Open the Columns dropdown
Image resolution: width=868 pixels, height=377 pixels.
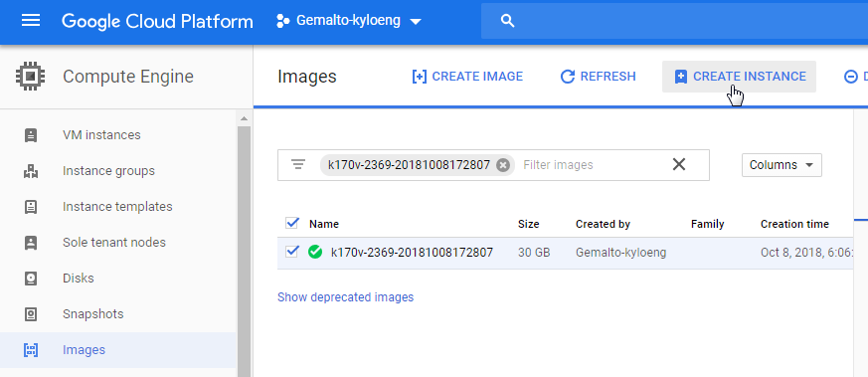(781, 165)
